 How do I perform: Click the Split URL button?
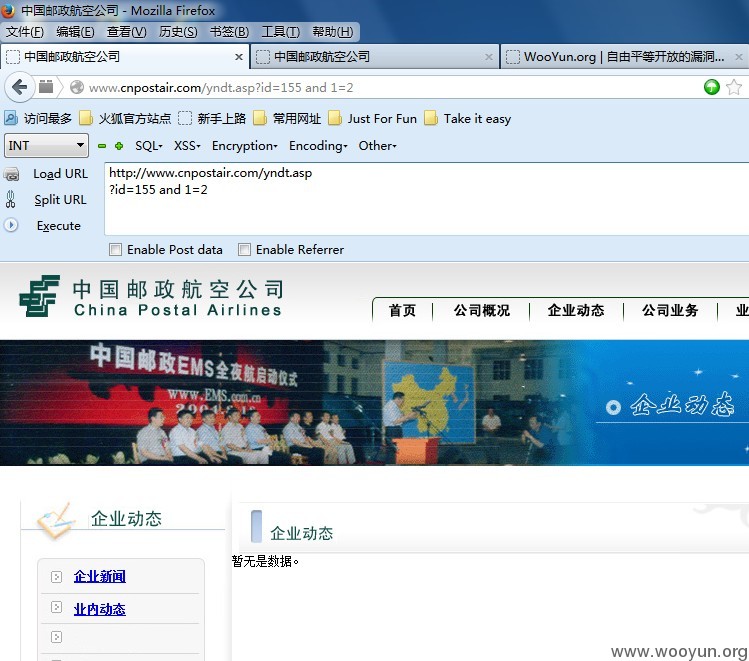coord(60,200)
